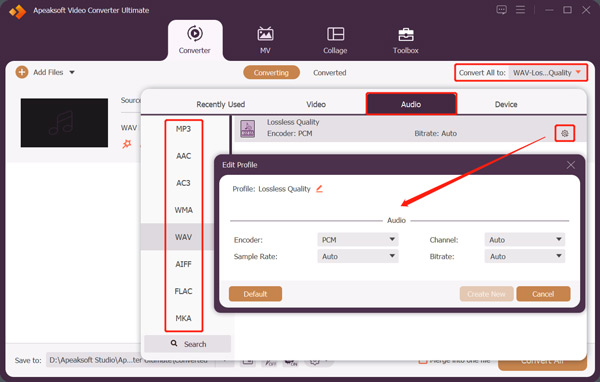Choose AAC in the format list
Viewport: 600px width, 382px height.
[x=183, y=156]
